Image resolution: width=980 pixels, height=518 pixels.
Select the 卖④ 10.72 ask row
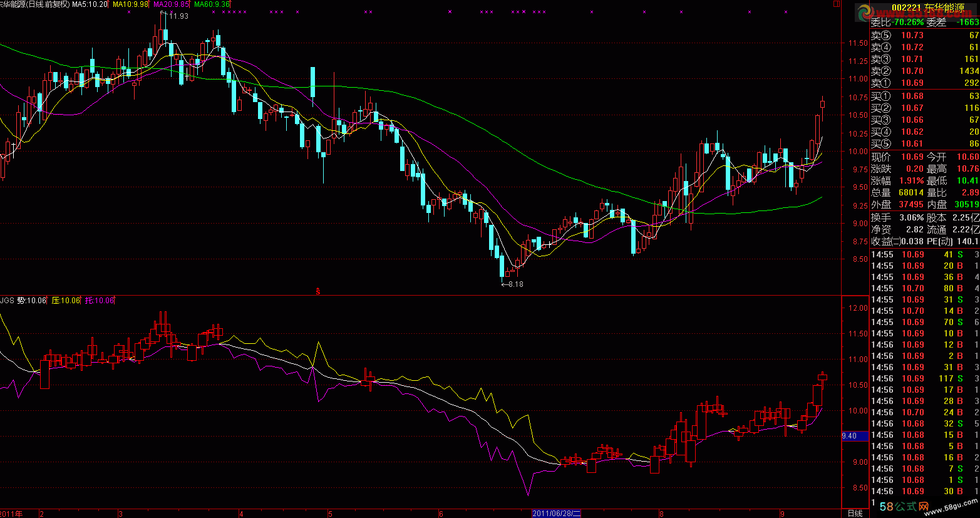pos(925,48)
